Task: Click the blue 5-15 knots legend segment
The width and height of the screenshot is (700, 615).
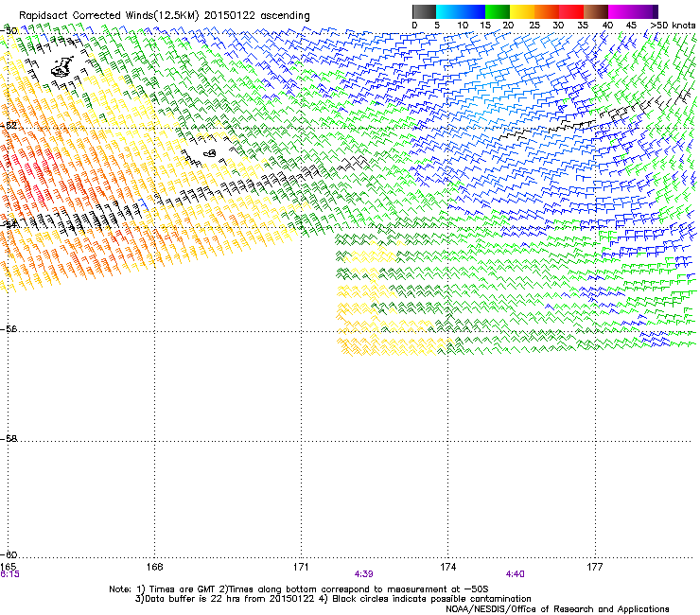Action: coord(461,11)
